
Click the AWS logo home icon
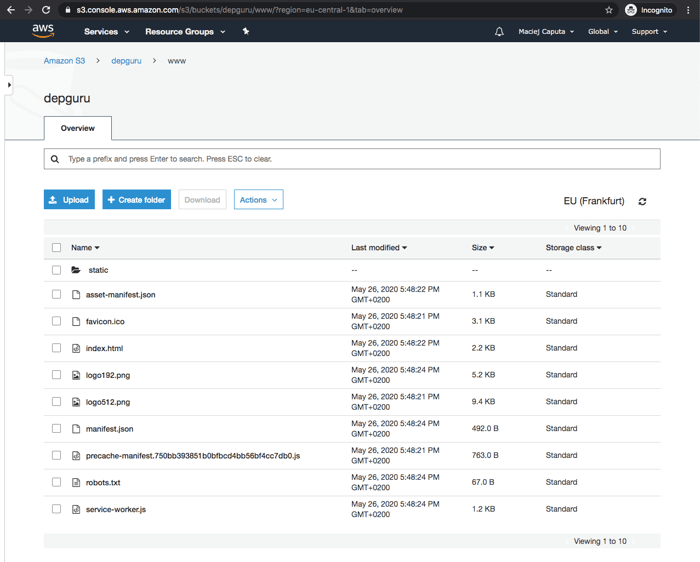click(x=43, y=31)
